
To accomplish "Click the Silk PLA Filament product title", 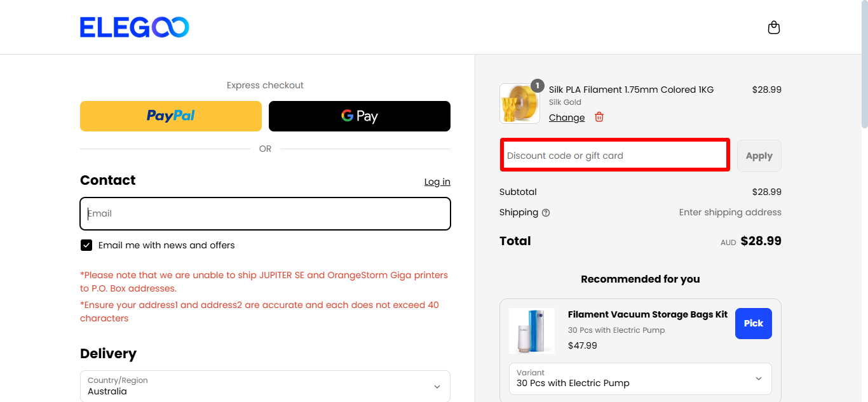I will (631, 90).
